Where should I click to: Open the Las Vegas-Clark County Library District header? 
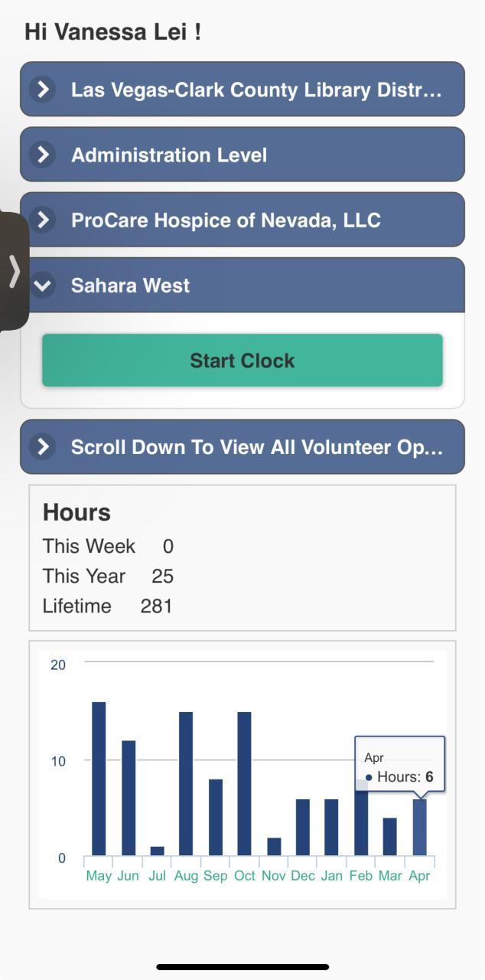coord(256,90)
